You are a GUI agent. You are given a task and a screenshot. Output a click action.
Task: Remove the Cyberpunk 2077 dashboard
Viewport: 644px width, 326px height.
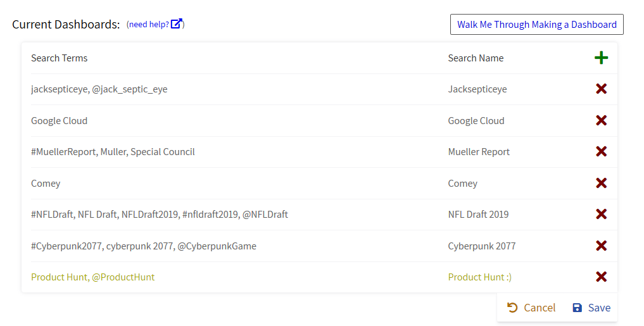(x=601, y=246)
